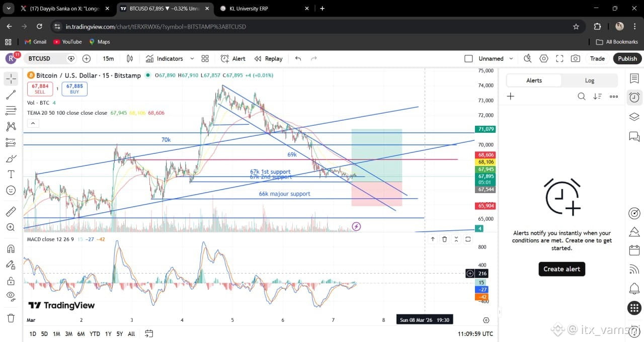644x342 pixels.
Task: Open the chart patterns tool
Action: [x=11, y=127]
